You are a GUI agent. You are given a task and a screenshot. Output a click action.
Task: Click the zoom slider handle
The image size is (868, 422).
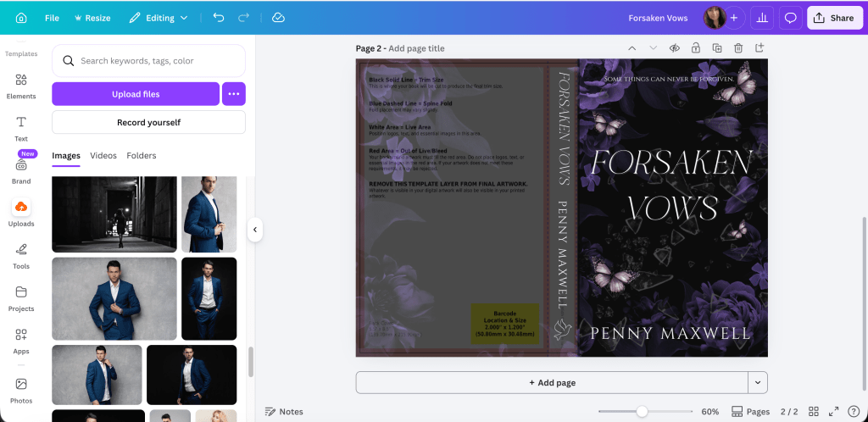(x=642, y=412)
